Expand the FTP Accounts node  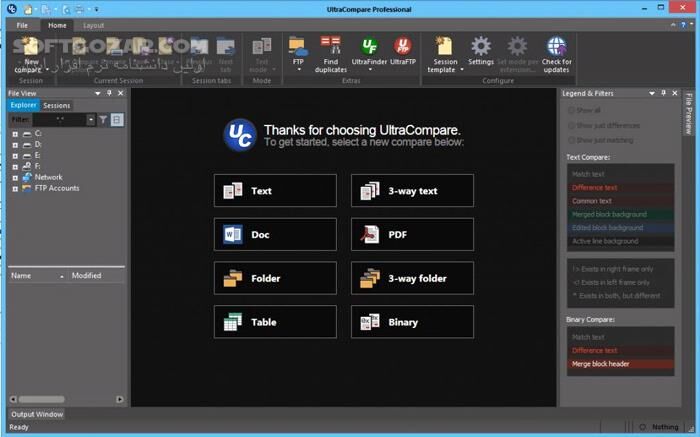click(15, 189)
